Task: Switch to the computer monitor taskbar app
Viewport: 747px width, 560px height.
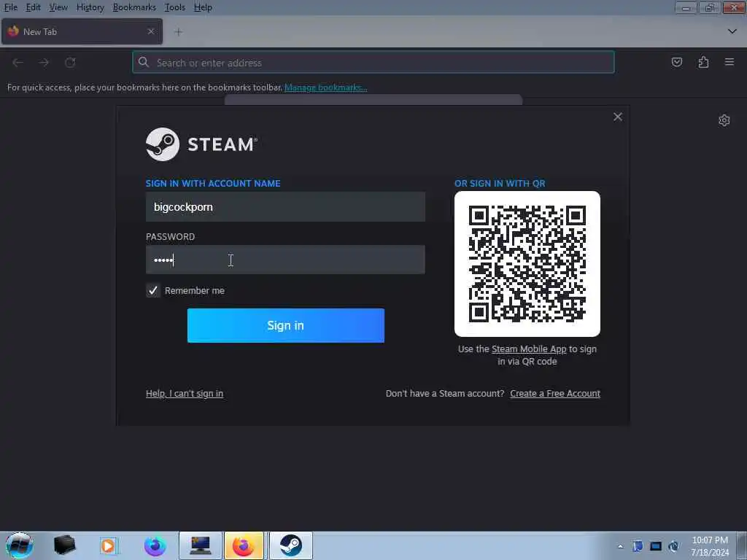Action: point(201,545)
